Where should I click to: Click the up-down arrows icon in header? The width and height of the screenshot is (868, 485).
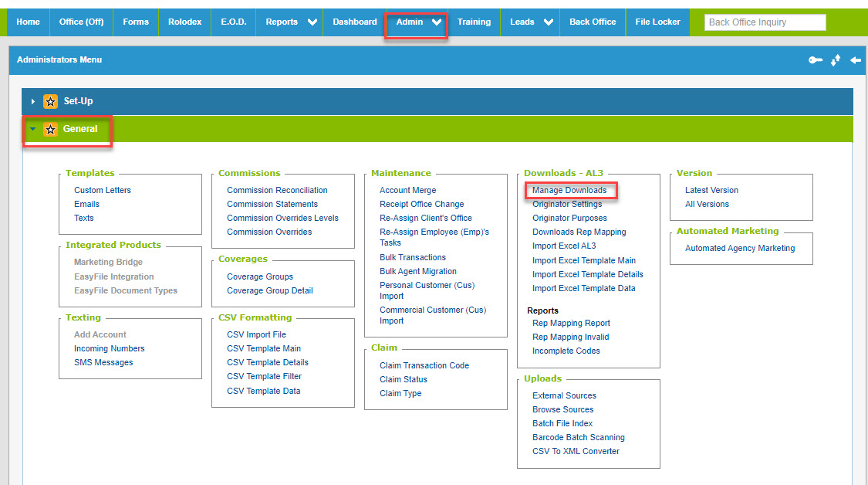(836, 60)
